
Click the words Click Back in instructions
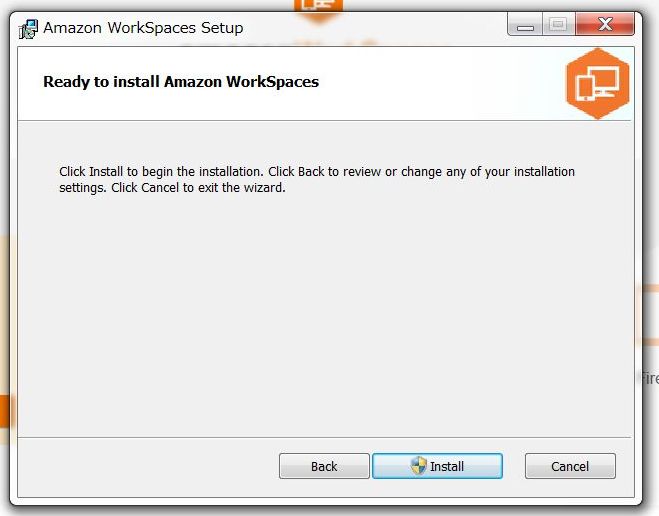tap(296, 171)
